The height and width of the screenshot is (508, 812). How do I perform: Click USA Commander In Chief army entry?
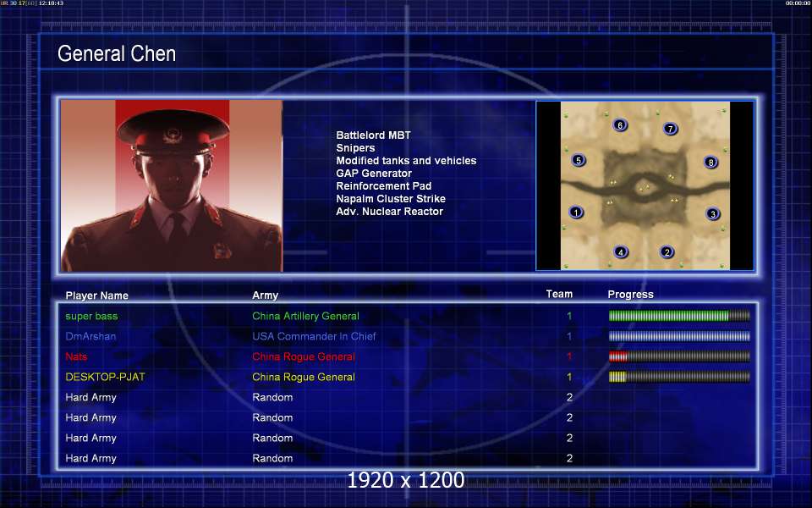coord(314,336)
